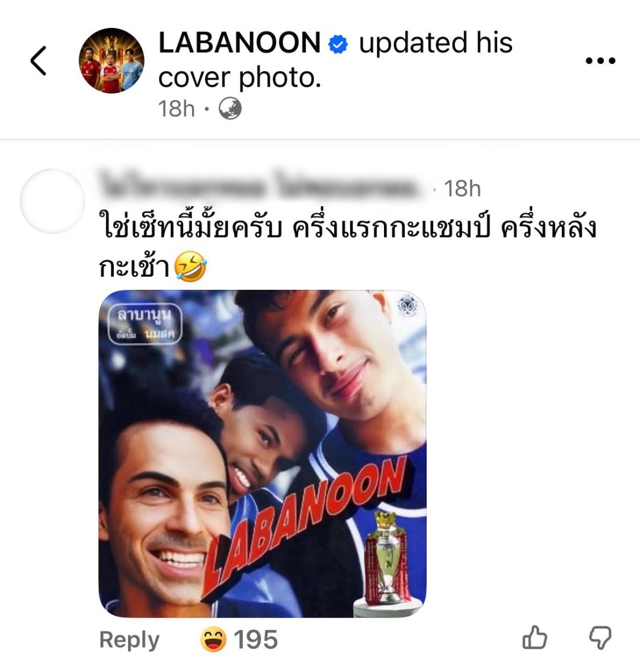This screenshot has height=672, width=640.
Task: Click the comment's 18h timestamp
Action: click(462, 188)
